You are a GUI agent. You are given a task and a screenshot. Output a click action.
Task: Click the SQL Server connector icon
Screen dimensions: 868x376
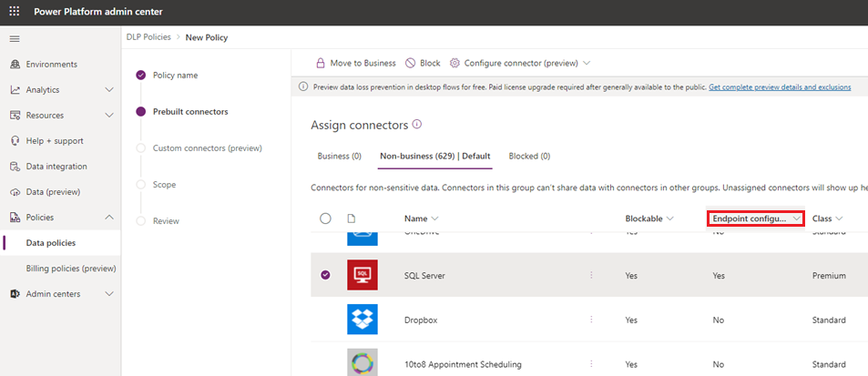click(363, 275)
